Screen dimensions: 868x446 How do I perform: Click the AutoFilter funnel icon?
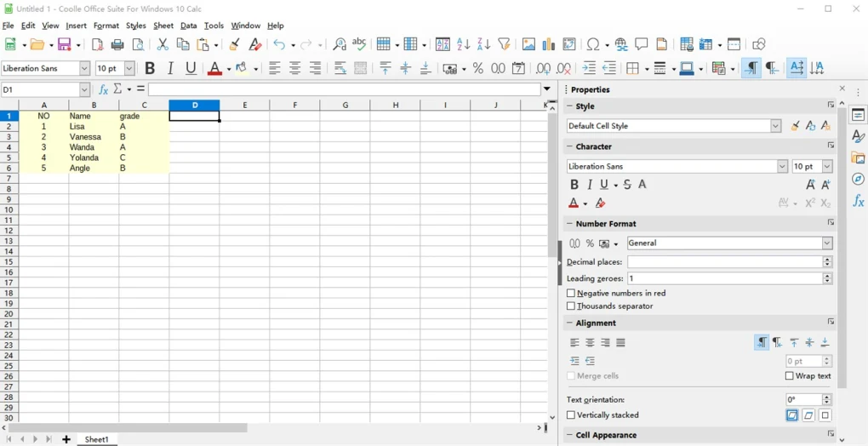coord(504,44)
